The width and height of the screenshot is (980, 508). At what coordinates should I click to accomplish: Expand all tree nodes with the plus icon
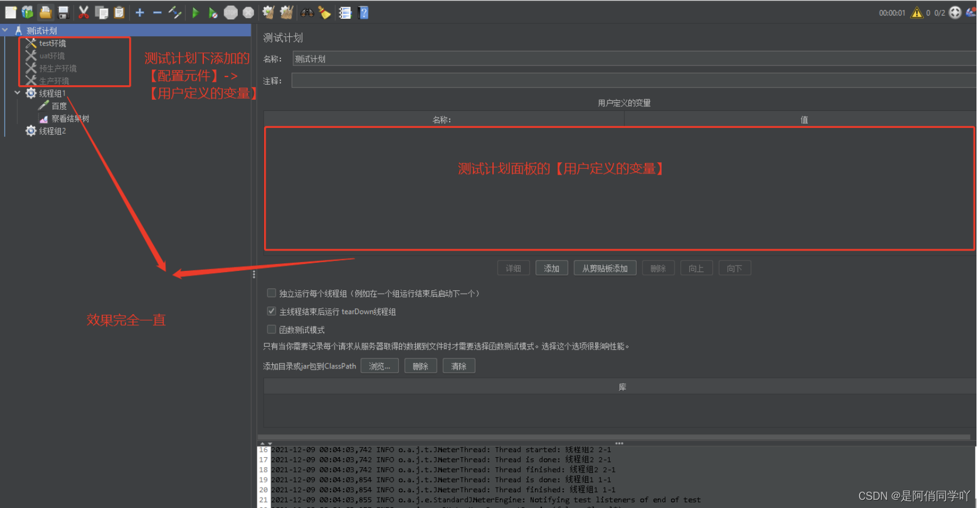tap(140, 12)
